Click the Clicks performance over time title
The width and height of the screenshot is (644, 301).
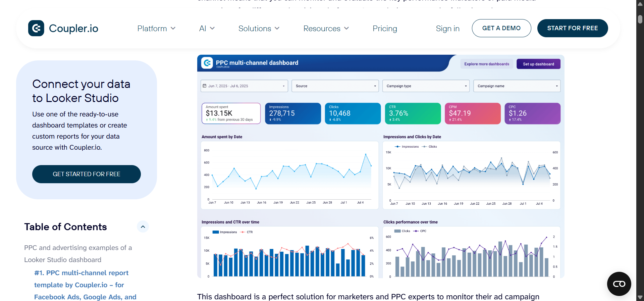coord(411,222)
